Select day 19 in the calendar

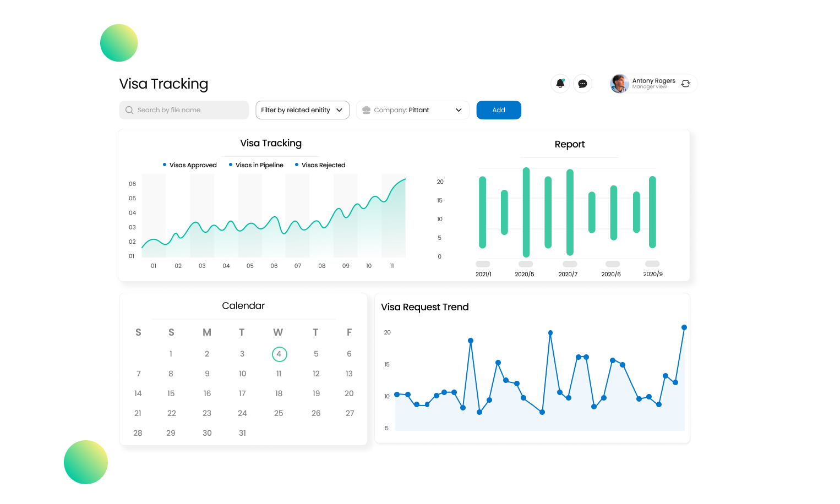click(x=316, y=393)
